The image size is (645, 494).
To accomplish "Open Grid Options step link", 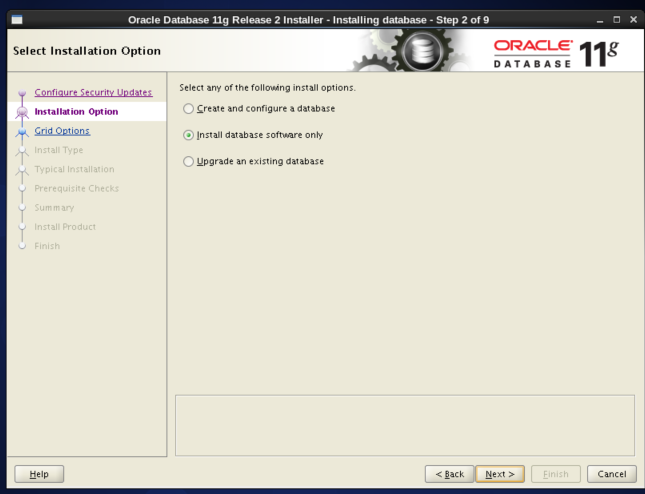I will (x=62, y=131).
